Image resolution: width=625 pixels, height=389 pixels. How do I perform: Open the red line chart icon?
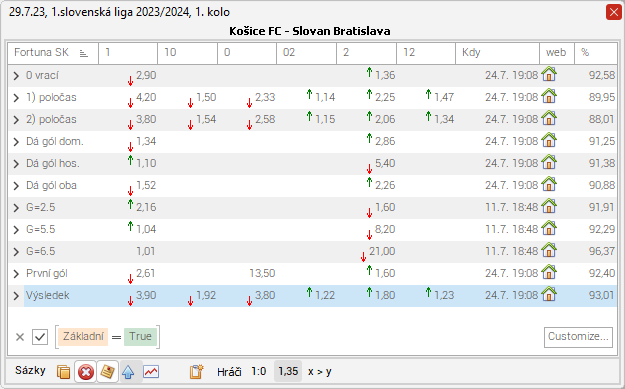click(x=151, y=372)
